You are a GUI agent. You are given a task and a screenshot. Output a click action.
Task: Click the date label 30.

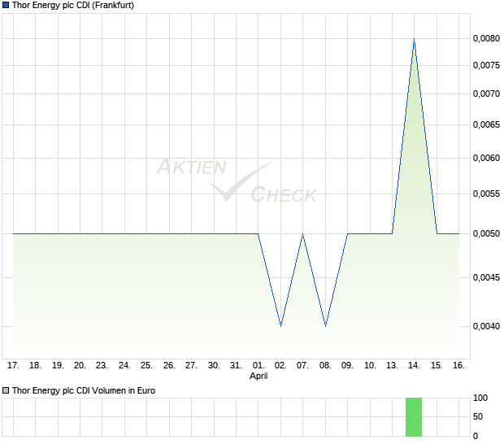coord(214,366)
